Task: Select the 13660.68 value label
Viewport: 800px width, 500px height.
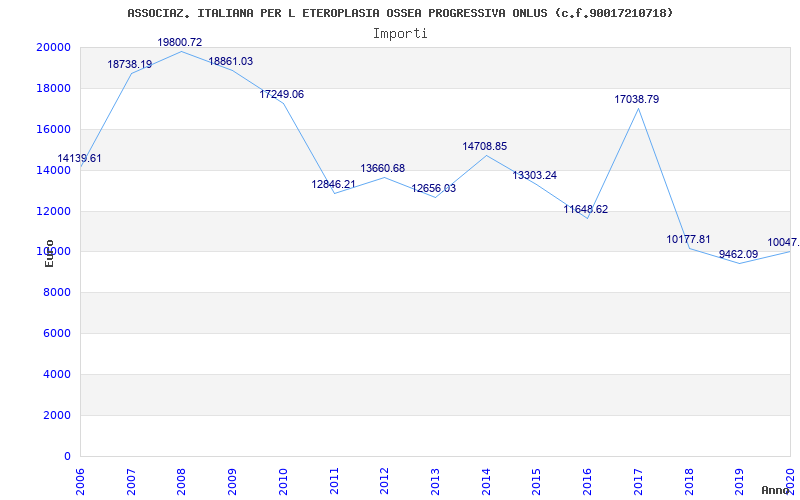Action: [x=383, y=168]
